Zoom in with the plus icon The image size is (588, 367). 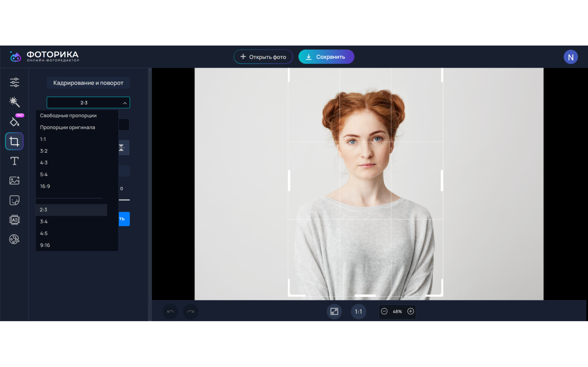point(411,311)
